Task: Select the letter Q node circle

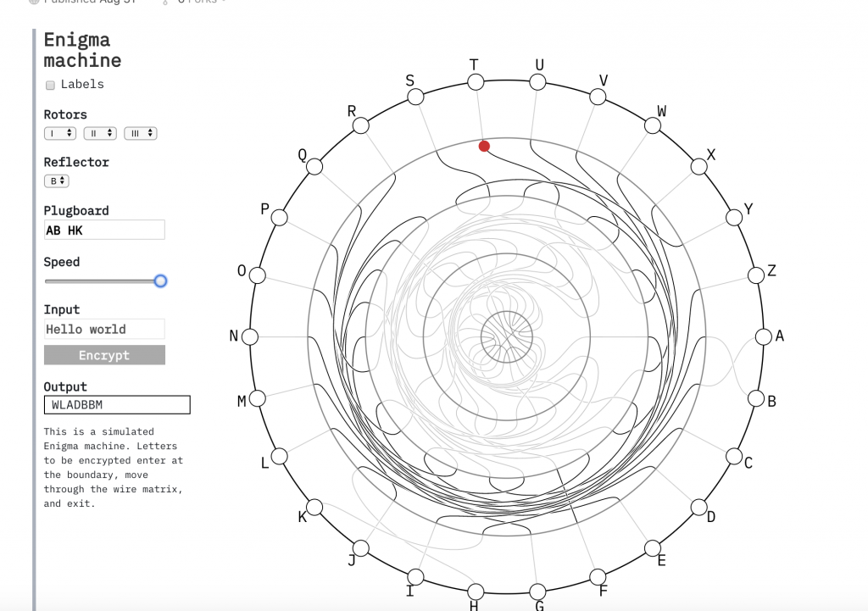Action: pyautogui.click(x=314, y=166)
